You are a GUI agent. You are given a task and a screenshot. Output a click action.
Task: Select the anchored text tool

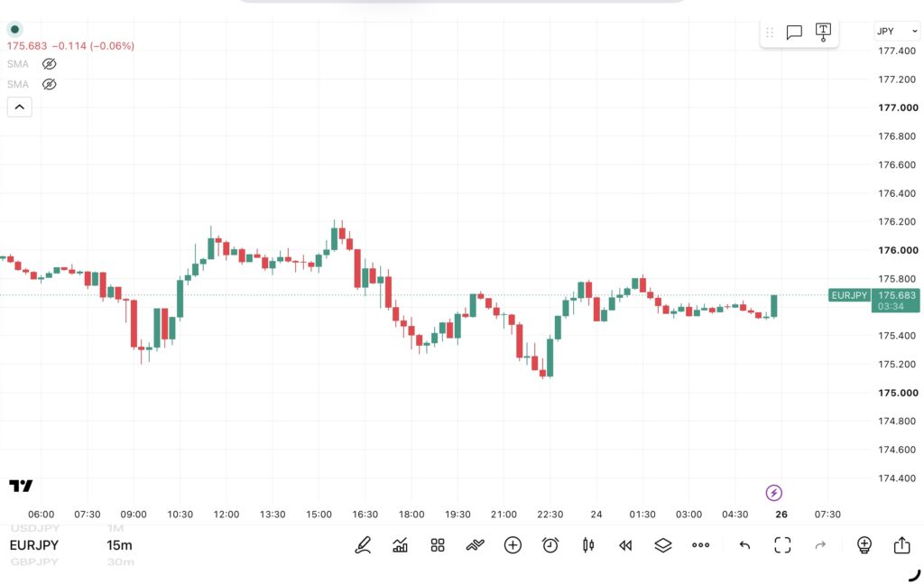[x=823, y=32]
